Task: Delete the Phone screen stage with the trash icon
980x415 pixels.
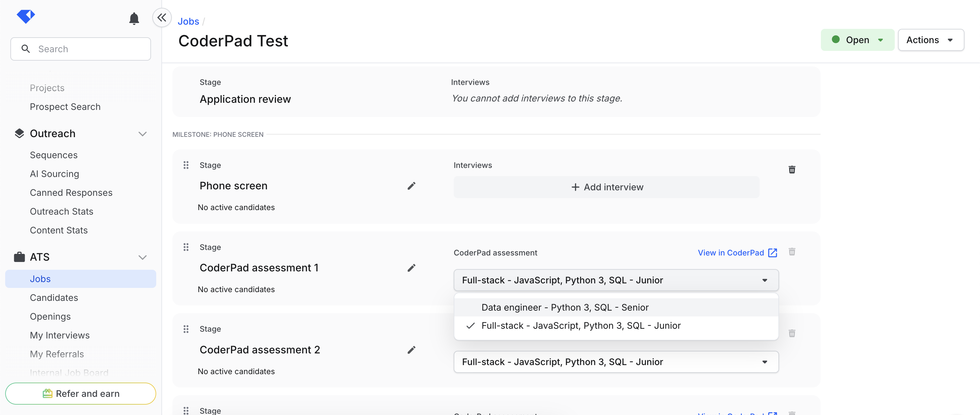Action: click(792, 170)
